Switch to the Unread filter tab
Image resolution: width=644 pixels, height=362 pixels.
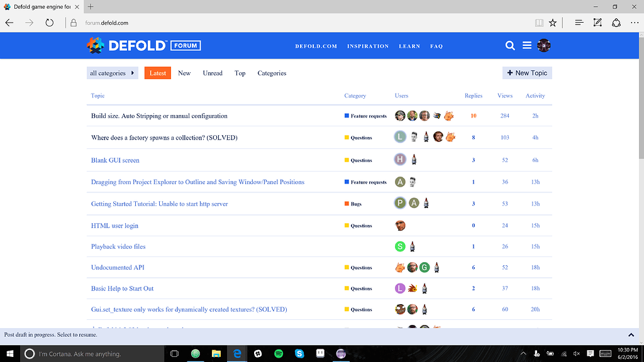click(x=213, y=73)
